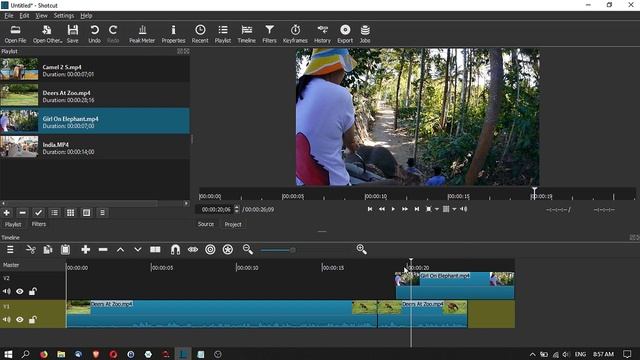Hide the V2 track with eye
The image size is (640, 360).
[x=20, y=291]
